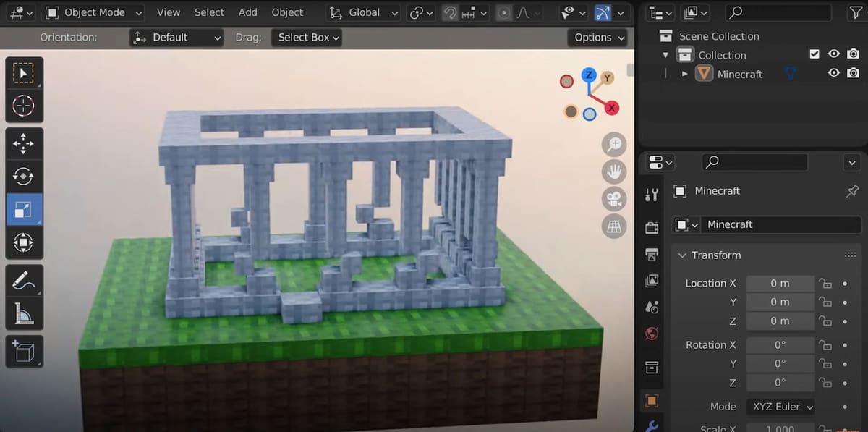
Task: Click the Location X value field
Action: click(780, 284)
